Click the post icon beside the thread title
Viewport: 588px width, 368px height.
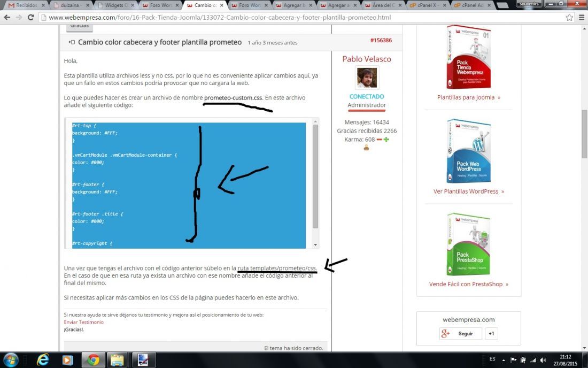pyautogui.click(x=72, y=42)
